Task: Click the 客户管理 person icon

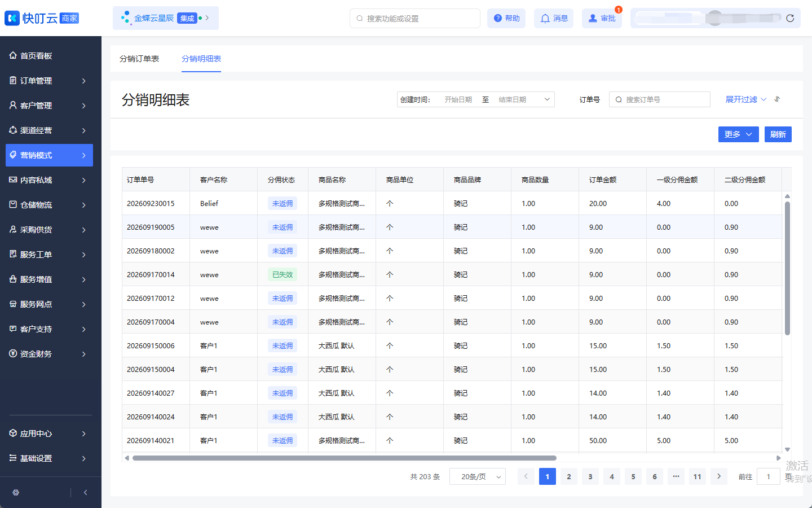Action: point(13,105)
